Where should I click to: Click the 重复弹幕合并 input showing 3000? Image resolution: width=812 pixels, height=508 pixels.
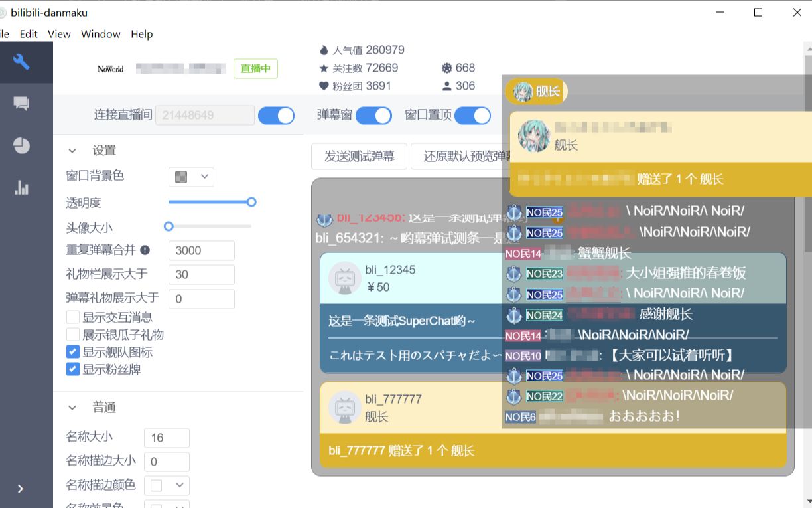pyautogui.click(x=202, y=250)
